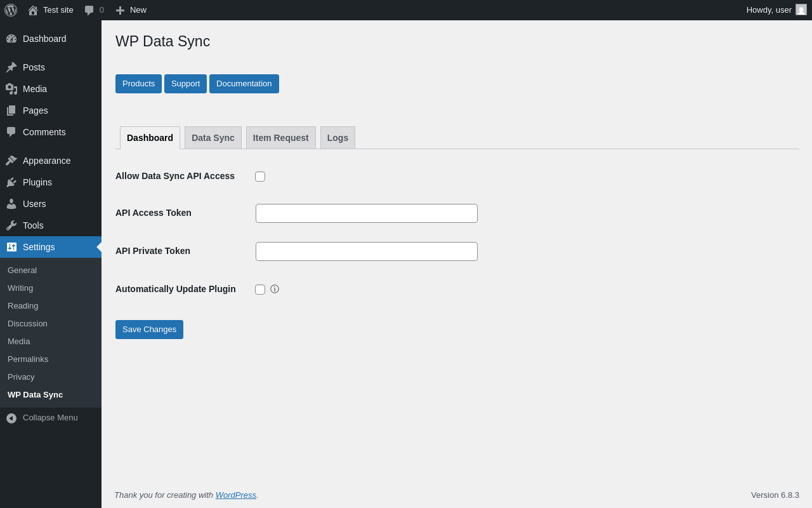Image resolution: width=812 pixels, height=508 pixels.
Task: Click the user avatar next to Howdy
Action: tap(801, 10)
